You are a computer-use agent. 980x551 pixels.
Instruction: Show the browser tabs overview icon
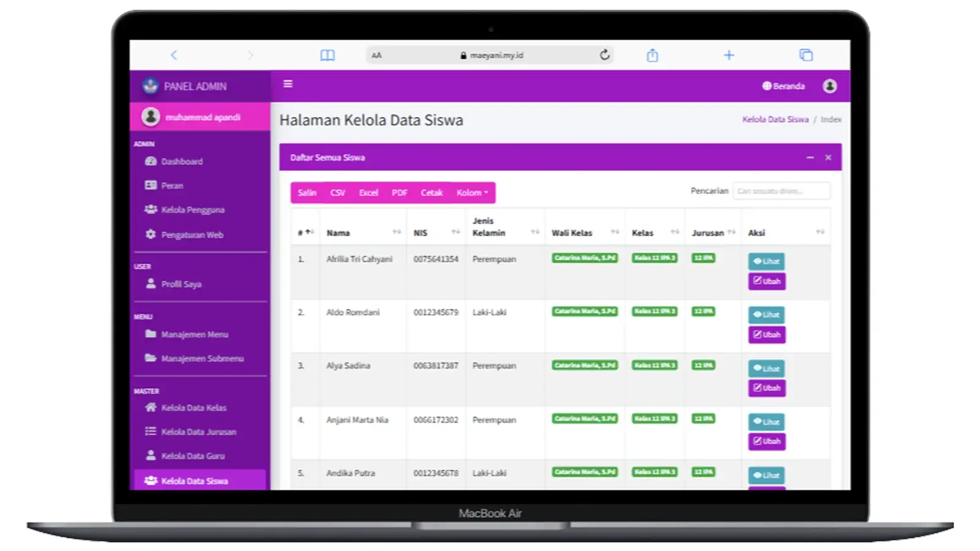pos(805,55)
